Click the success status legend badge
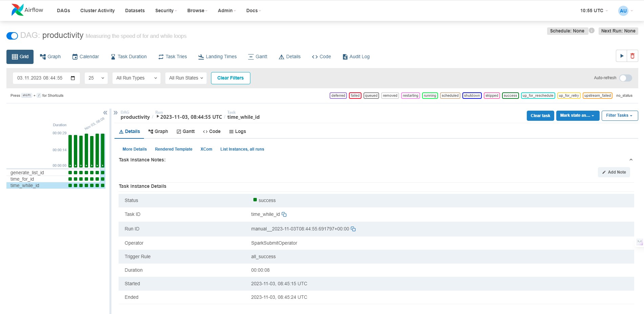 click(511, 96)
